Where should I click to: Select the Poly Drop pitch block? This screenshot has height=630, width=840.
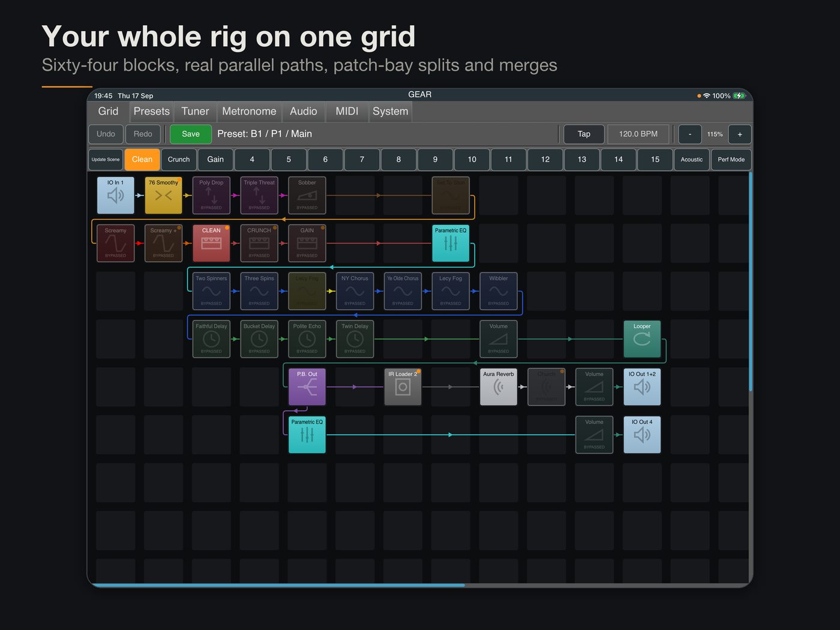[211, 195]
